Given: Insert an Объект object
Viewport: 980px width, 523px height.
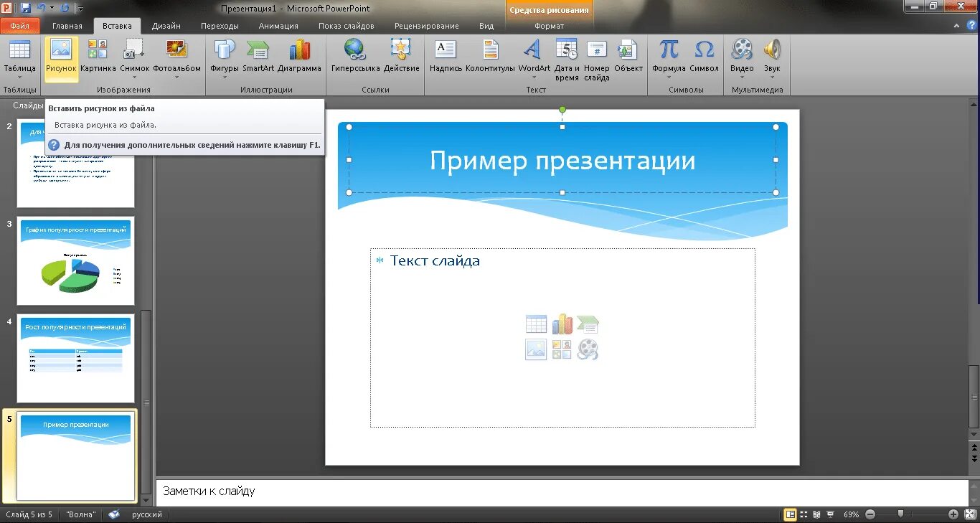Looking at the screenshot, I should click(628, 56).
